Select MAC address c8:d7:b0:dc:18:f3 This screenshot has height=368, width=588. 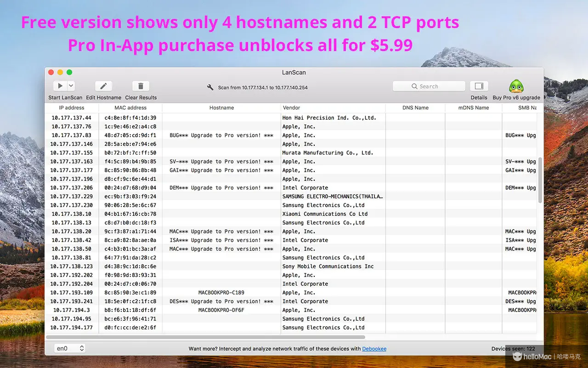pyautogui.click(x=130, y=223)
